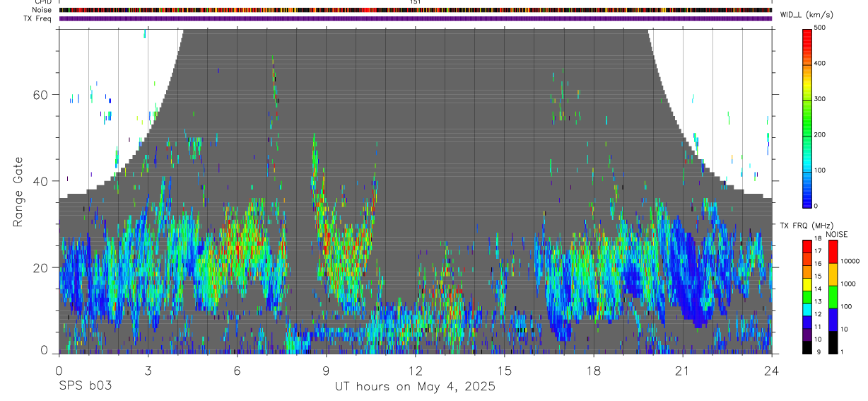The image size is (868, 401).
Task: Click the 11 label in TX FRQ legend
Action: pos(817,327)
